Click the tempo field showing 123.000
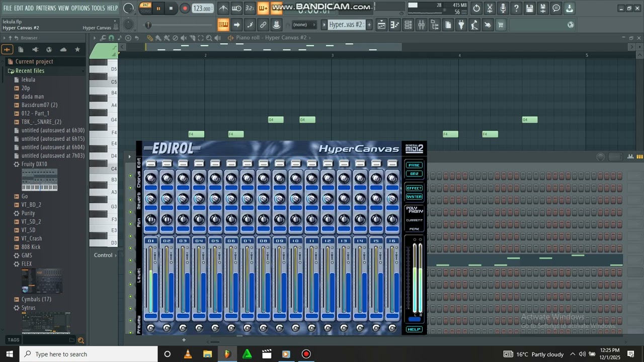 pos(202,9)
